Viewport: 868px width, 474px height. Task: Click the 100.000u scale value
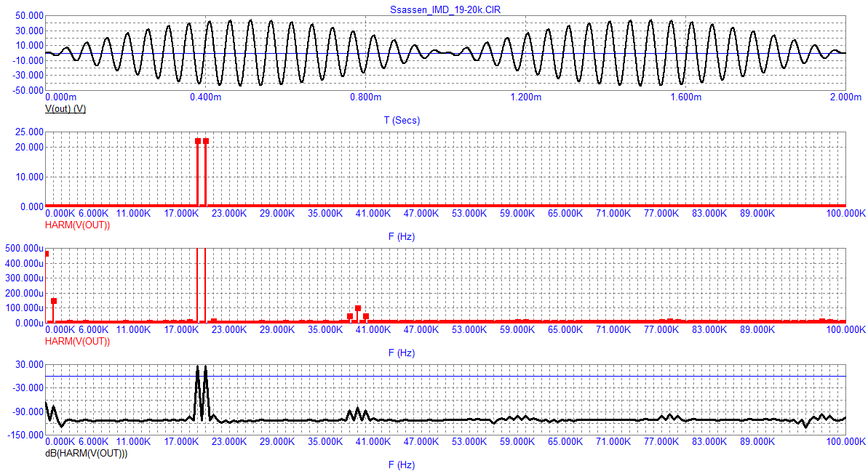pos(24,309)
